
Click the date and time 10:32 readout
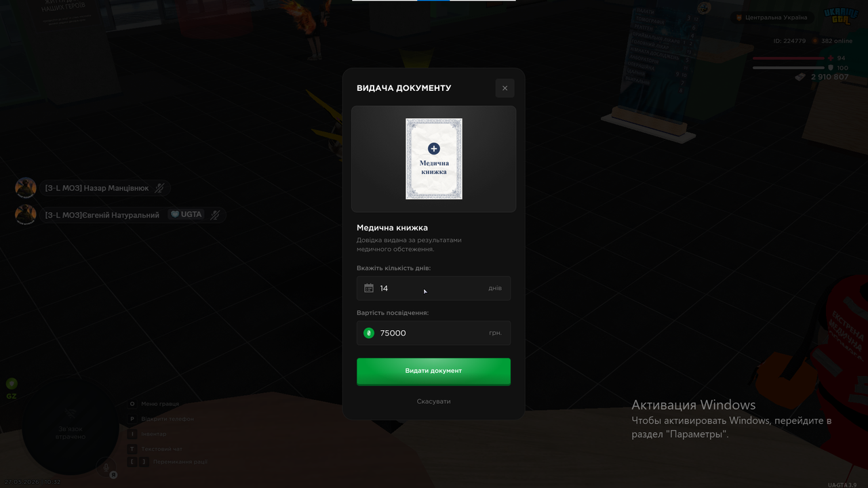(x=33, y=482)
